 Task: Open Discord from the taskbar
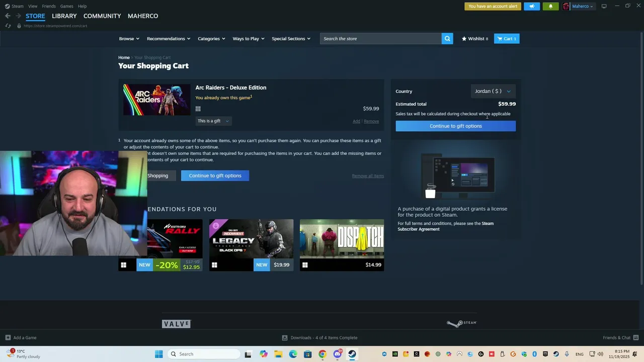(x=338, y=354)
